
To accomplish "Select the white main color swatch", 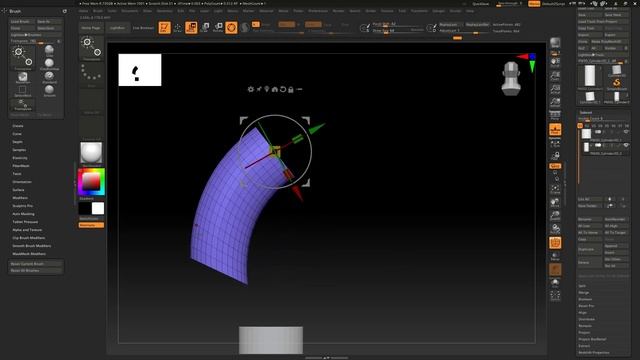I will pyautogui.click(x=98, y=209).
